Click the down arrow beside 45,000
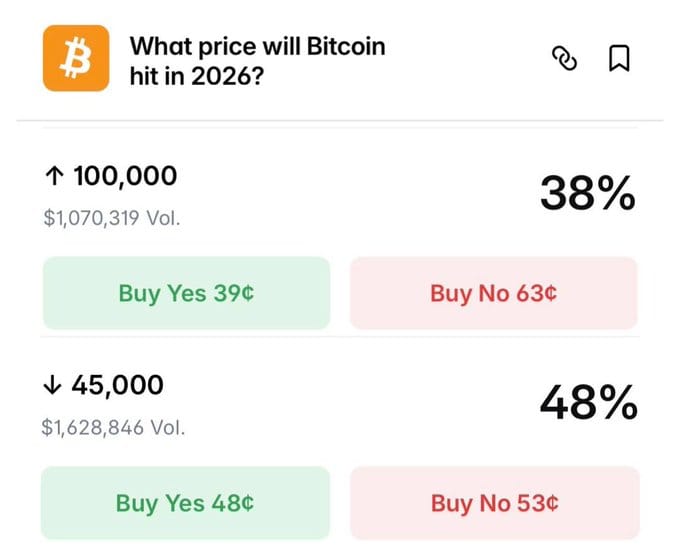Image resolution: width=680 pixels, height=551 pixels. click(53, 385)
